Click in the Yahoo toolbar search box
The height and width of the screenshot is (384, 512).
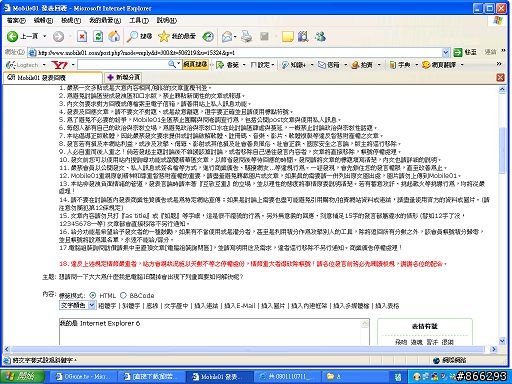pyautogui.click(x=123, y=64)
